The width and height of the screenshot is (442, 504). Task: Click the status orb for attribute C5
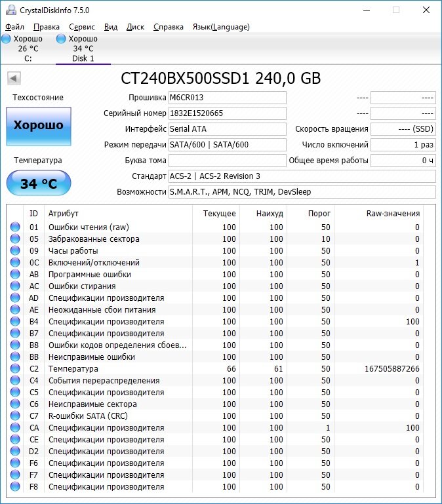point(15,392)
